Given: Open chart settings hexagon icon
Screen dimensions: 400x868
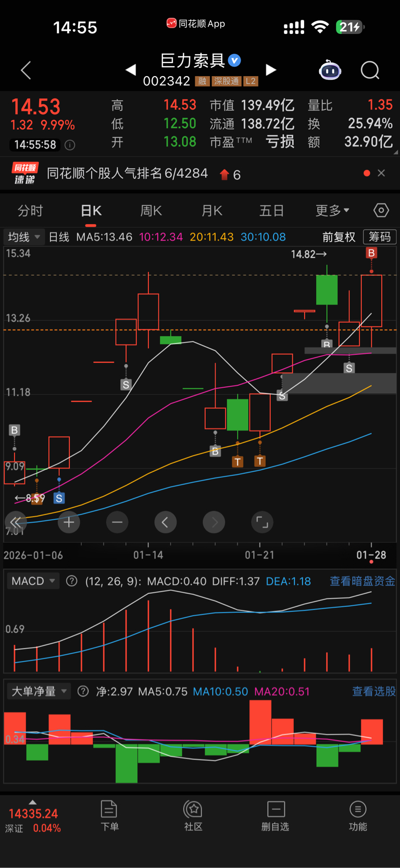Looking at the screenshot, I should pyautogui.click(x=381, y=211).
